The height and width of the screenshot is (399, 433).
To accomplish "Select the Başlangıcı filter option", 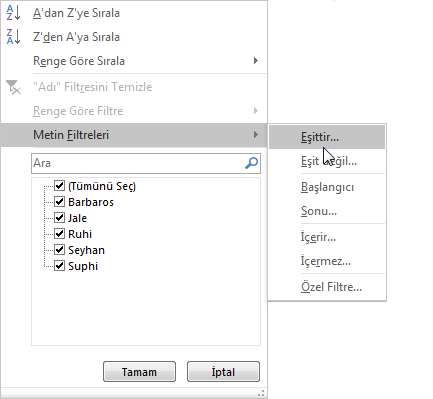I will pyautogui.click(x=327, y=187).
